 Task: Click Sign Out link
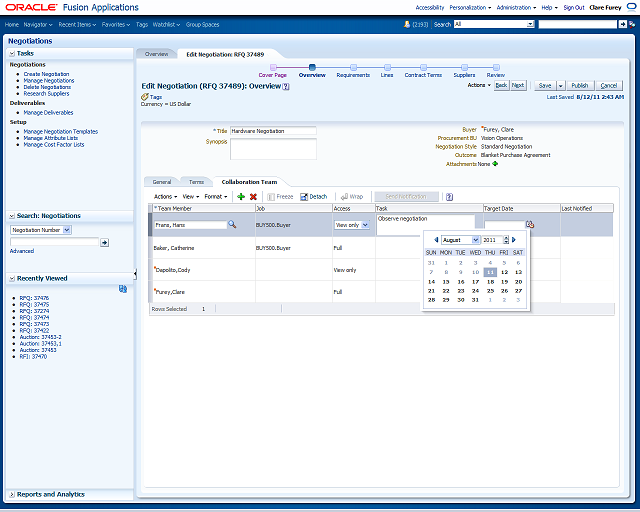574,8
